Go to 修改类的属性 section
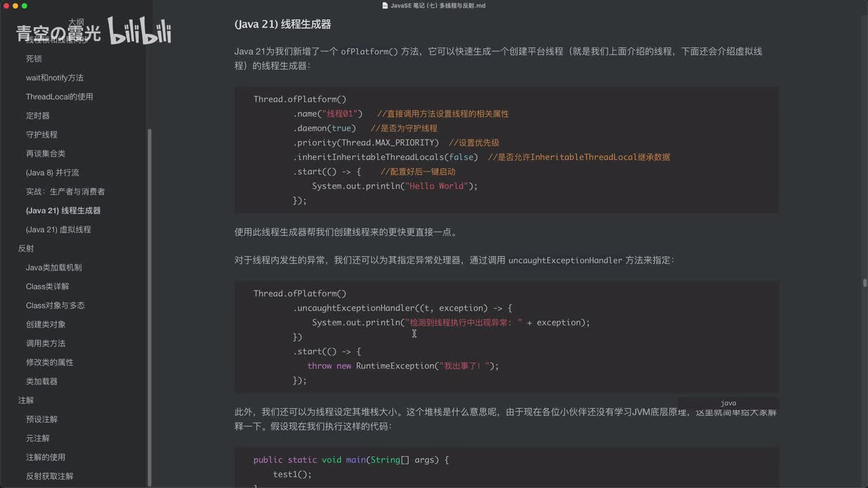 (50, 363)
